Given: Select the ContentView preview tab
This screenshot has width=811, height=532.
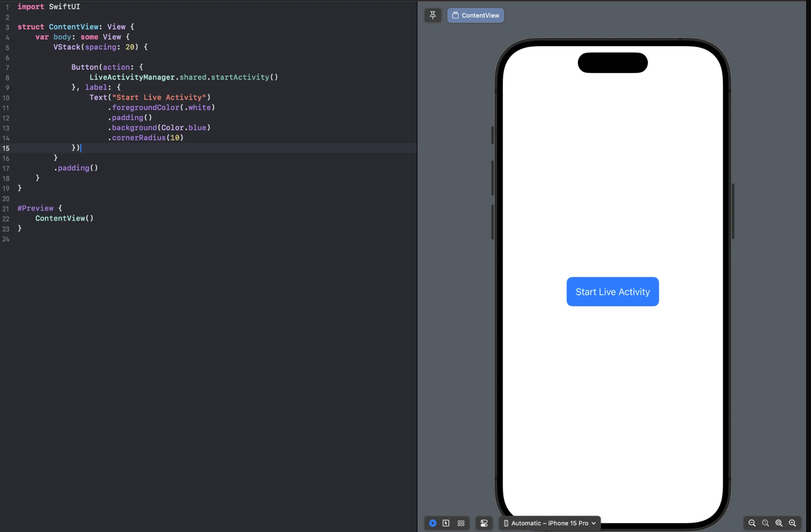Looking at the screenshot, I should (476, 15).
